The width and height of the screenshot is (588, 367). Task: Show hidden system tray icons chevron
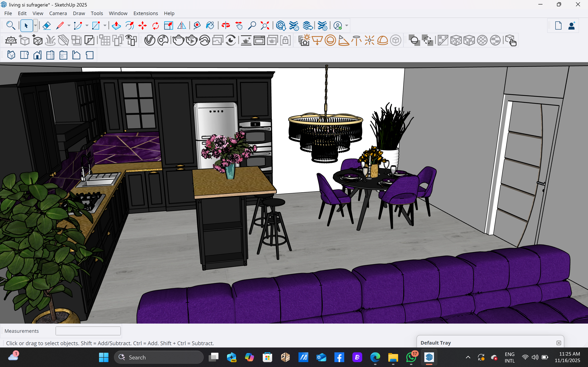468,357
